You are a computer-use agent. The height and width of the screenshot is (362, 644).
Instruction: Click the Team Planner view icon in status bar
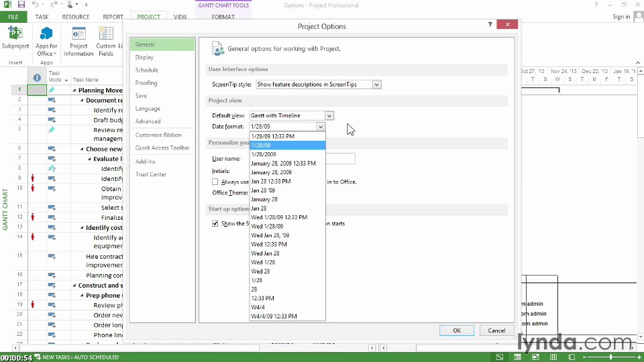point(535,357)
